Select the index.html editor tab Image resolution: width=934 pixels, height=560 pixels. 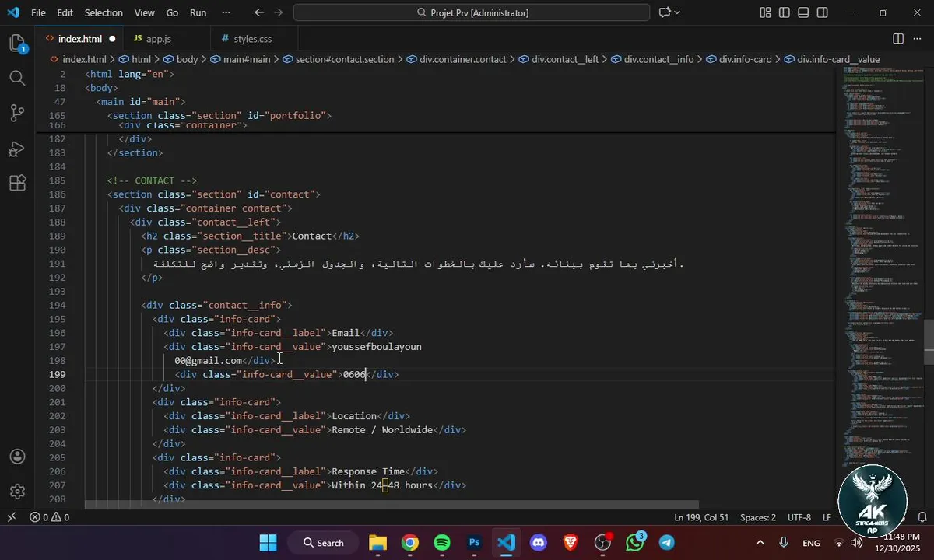[79, 39]
